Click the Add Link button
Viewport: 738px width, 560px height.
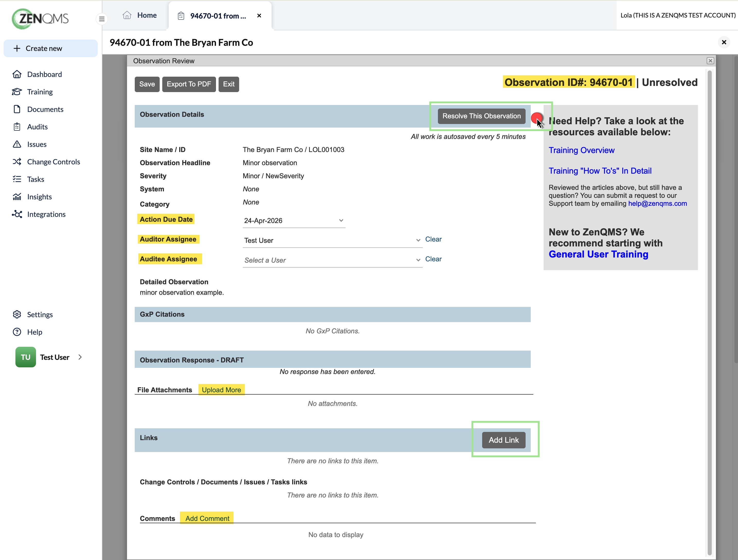(x=503, y=440)
